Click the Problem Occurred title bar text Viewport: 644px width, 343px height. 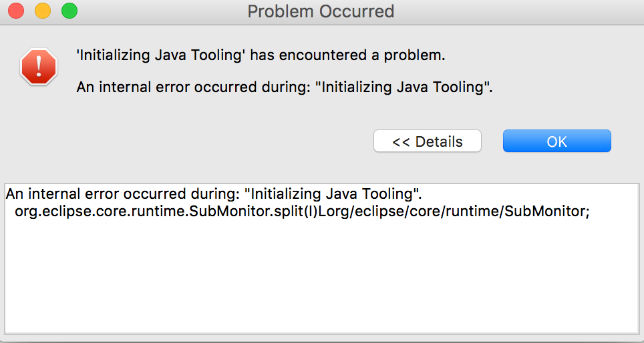pos(321,11)
